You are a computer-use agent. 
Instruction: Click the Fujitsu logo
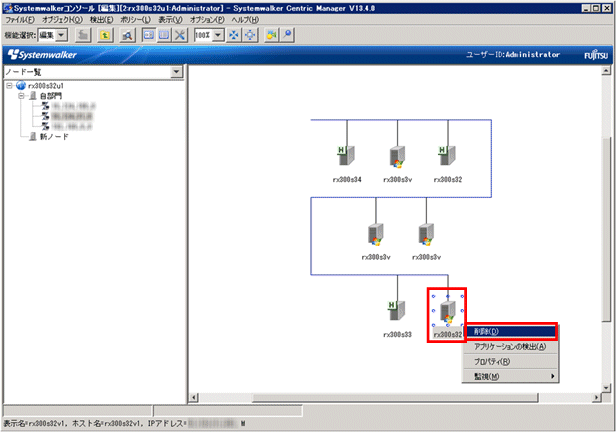(x=596, y=55)
